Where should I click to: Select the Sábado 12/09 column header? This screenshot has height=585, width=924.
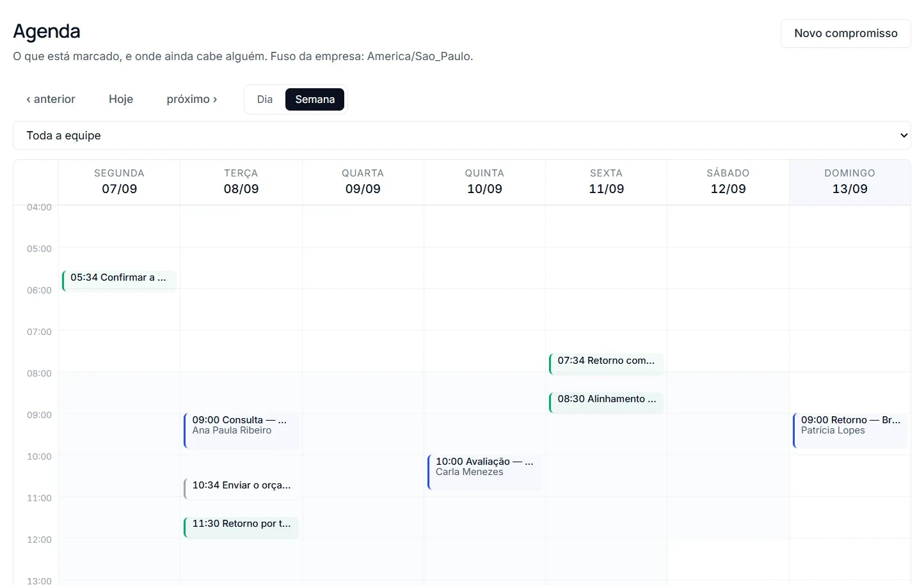[728, 182]
